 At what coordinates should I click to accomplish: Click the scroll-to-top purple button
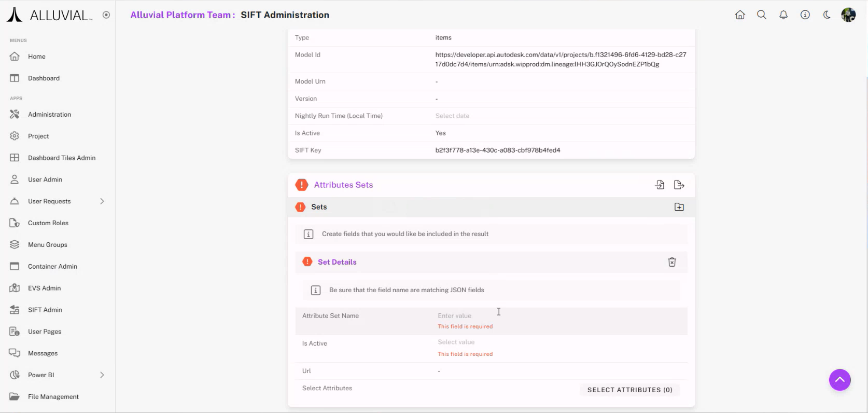839,380
